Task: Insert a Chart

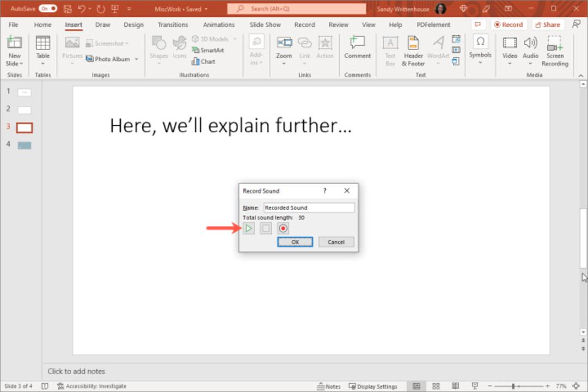Action: pyautogui.click(x=203, y=61)
